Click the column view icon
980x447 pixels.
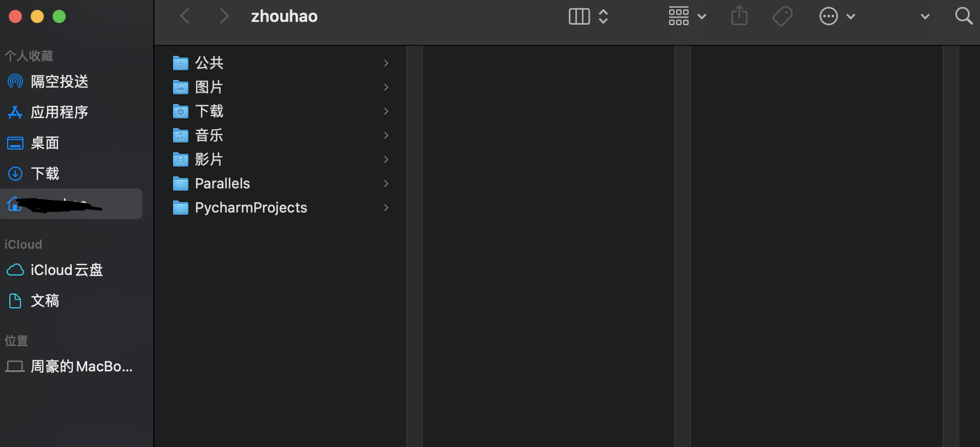579,16
